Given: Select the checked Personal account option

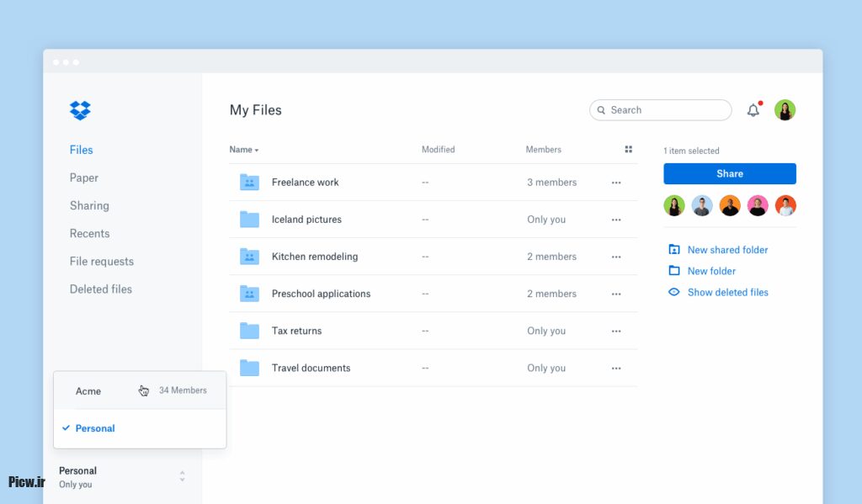Looking at the screenshot, I should 94,428.
